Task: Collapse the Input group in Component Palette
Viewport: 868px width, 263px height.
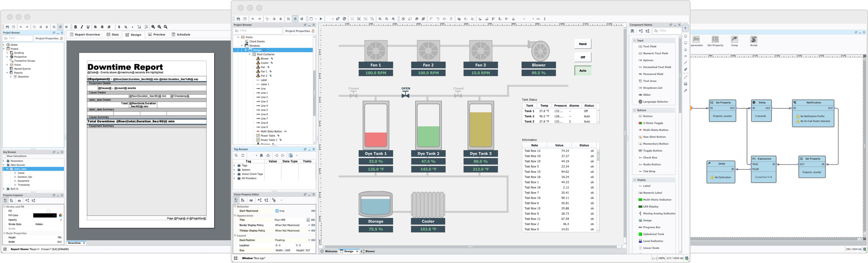Action: 634,41
